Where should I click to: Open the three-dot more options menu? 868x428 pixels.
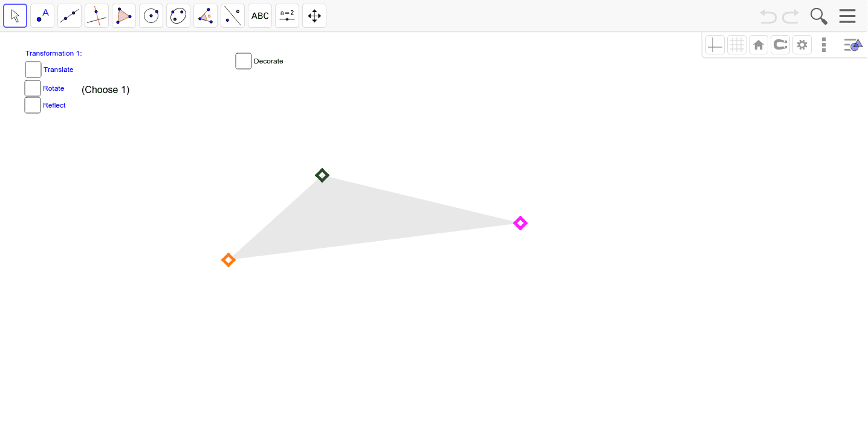coord(824,45)
